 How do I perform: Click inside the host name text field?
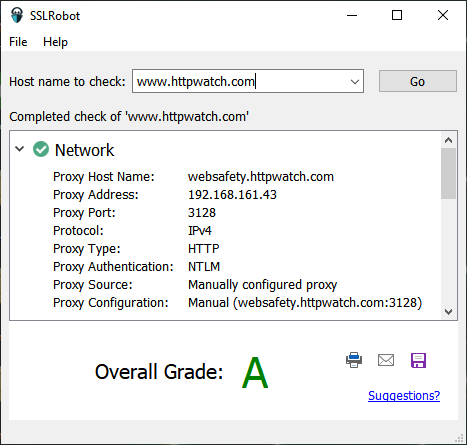pyautogui.click(x=240, y=81)
